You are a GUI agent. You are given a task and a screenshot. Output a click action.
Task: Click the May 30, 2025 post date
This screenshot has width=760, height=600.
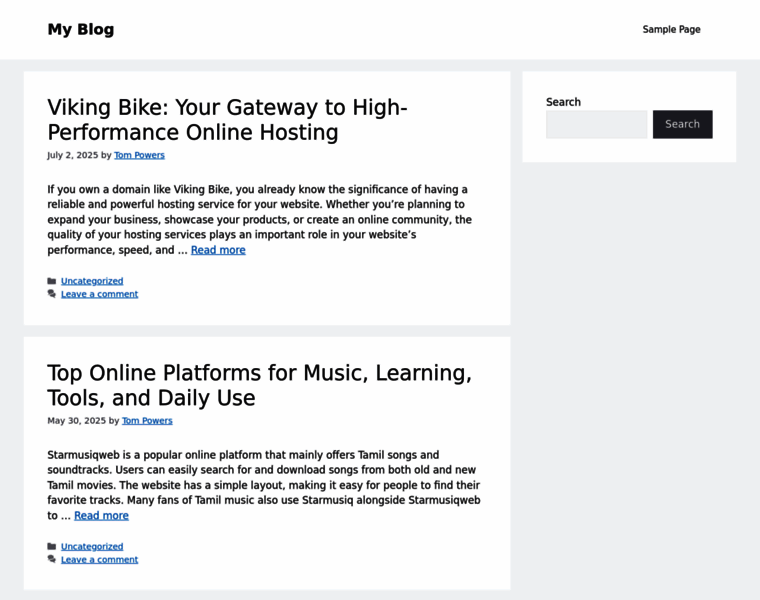(x=76, y=421)
